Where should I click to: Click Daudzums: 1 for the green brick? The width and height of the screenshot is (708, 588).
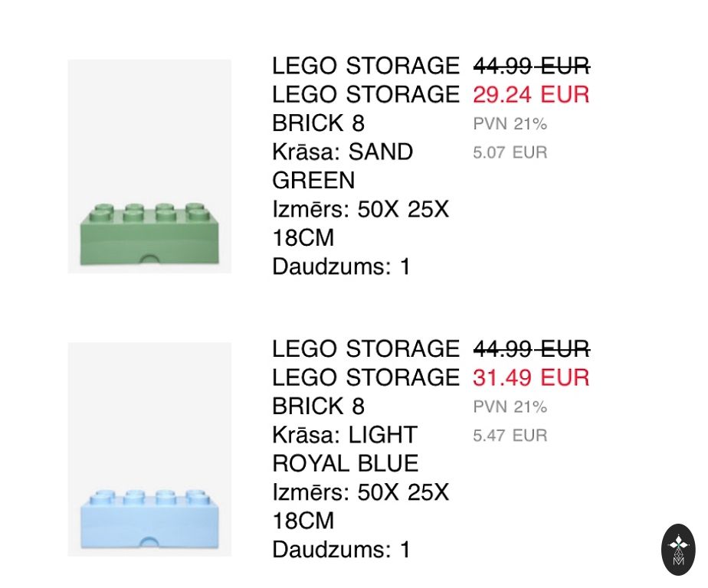(342, 267)
